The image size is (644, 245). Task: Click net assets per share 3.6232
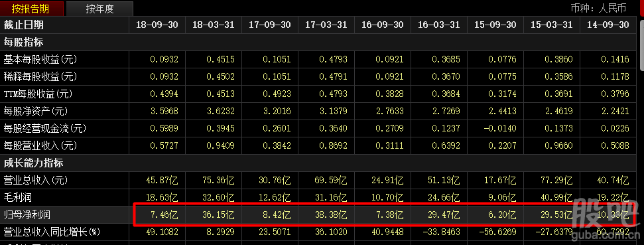[220, 112]
